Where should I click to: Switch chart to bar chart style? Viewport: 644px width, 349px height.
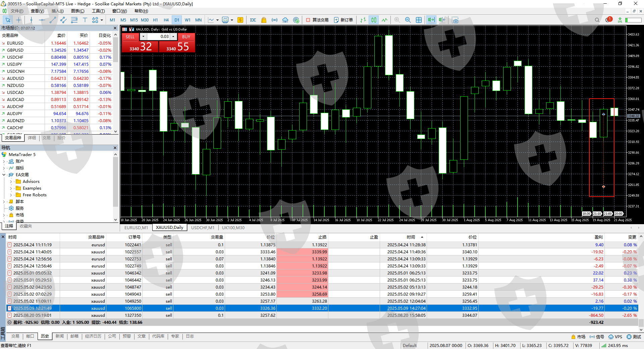coord(363,20)
